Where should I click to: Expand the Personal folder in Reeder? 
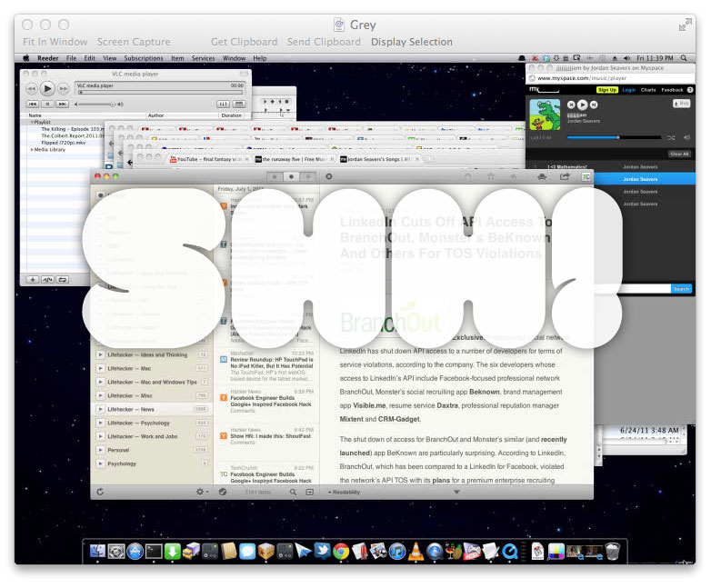[x=100, y=450]
